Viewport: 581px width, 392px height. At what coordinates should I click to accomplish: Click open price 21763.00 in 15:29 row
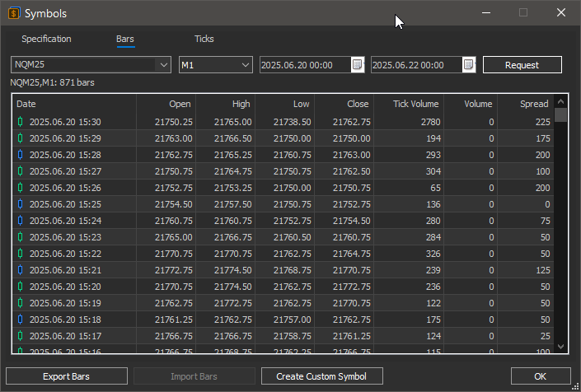[174, 138]
